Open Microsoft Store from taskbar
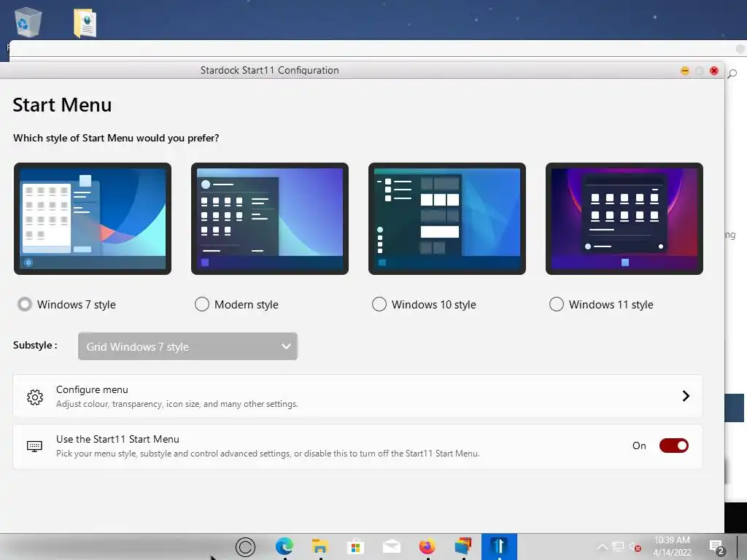Screen dimensions: 747x560 (355, 547)
